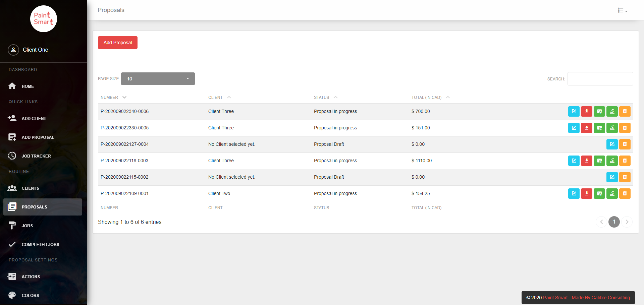The width and height of the screenshot is (644, 305).
Task: Delete proposal P-202009022340-0006
Action: pos(625,112)
